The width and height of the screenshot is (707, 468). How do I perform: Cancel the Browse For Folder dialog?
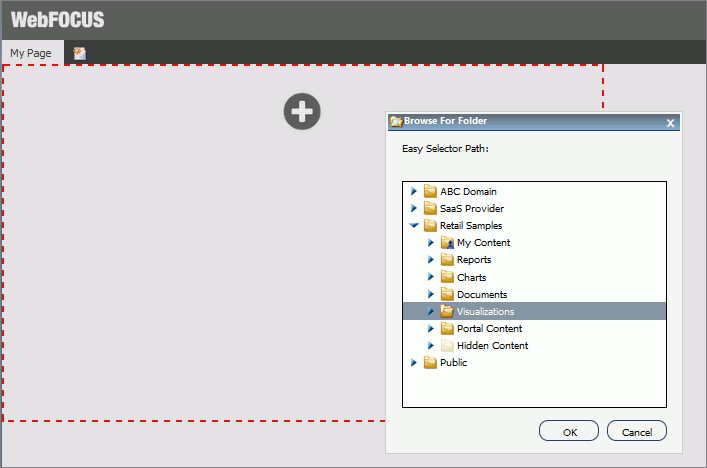coord(637,431)
